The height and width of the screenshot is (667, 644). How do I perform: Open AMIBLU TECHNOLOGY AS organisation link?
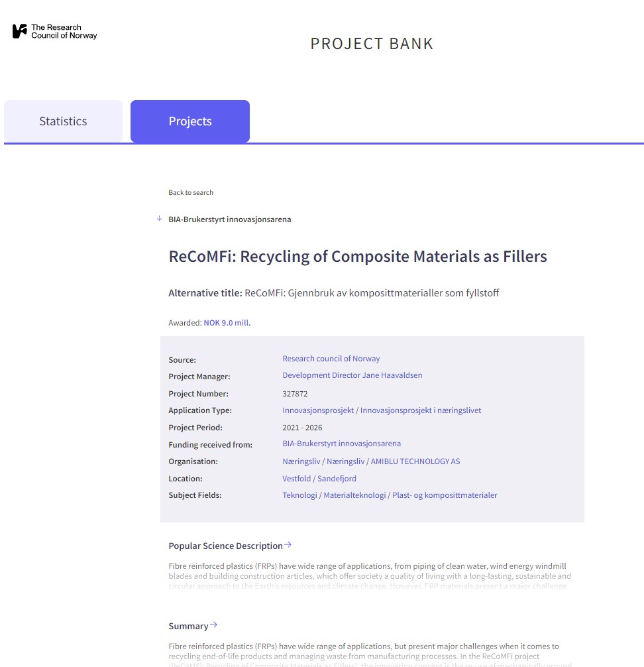(x=415, y=461)
